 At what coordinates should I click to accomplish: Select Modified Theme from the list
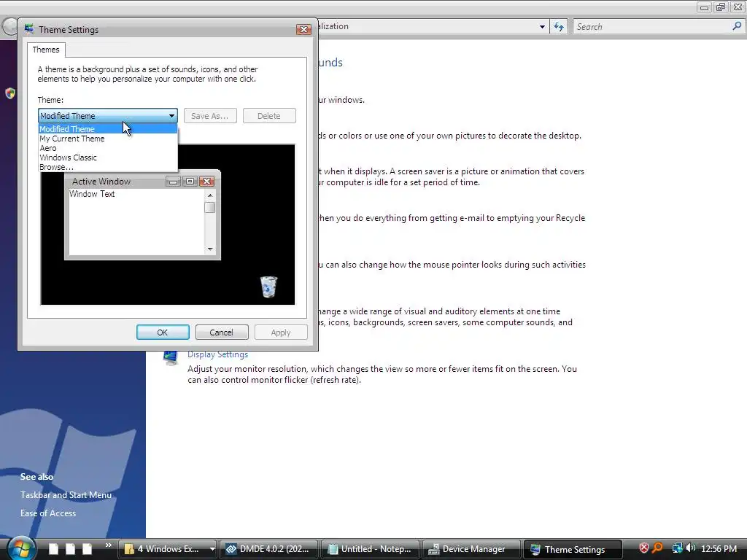(108, 128)
